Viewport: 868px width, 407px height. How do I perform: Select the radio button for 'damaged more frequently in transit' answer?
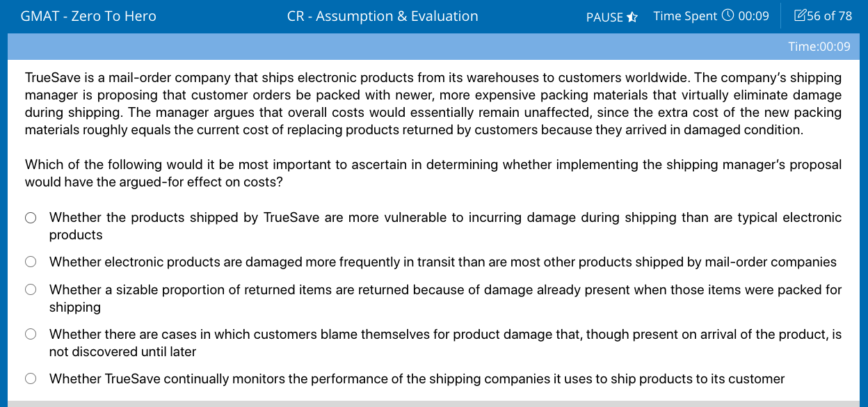coord(31,262)
